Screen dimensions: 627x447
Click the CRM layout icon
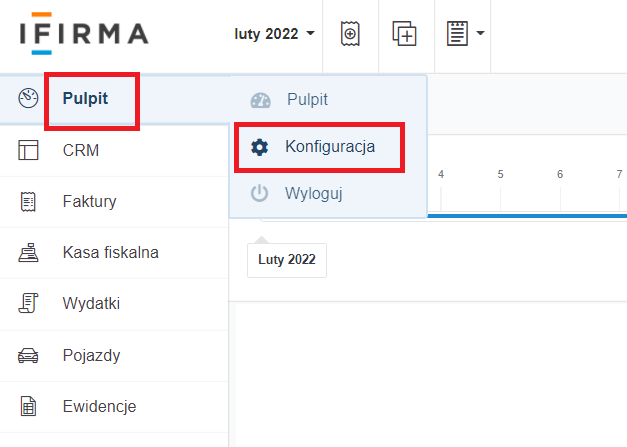28,150
